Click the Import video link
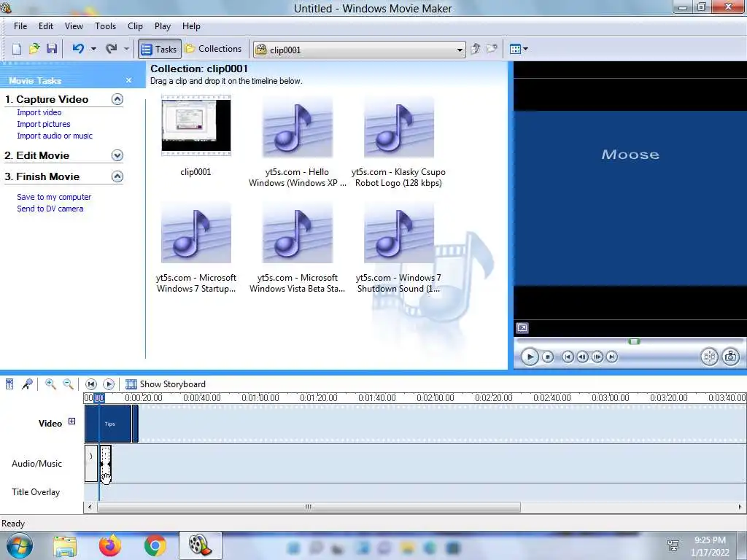The image size is (747, 560). [x=39, y=112]
